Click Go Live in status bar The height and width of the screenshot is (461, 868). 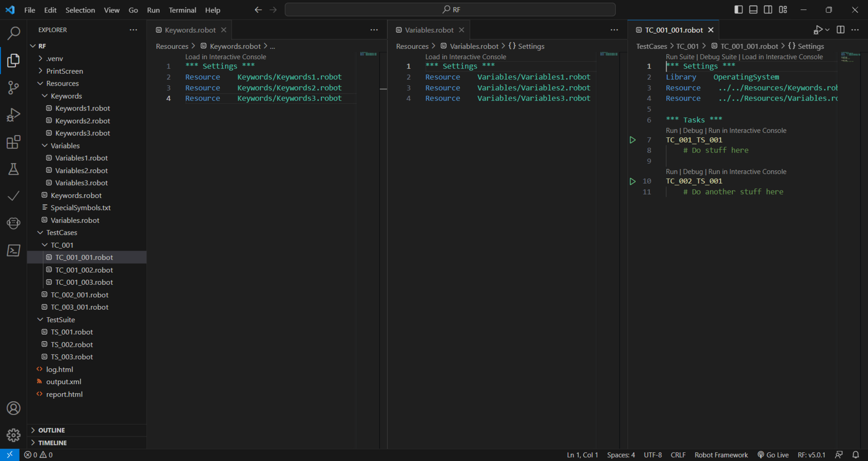click(x=773, y=455)
